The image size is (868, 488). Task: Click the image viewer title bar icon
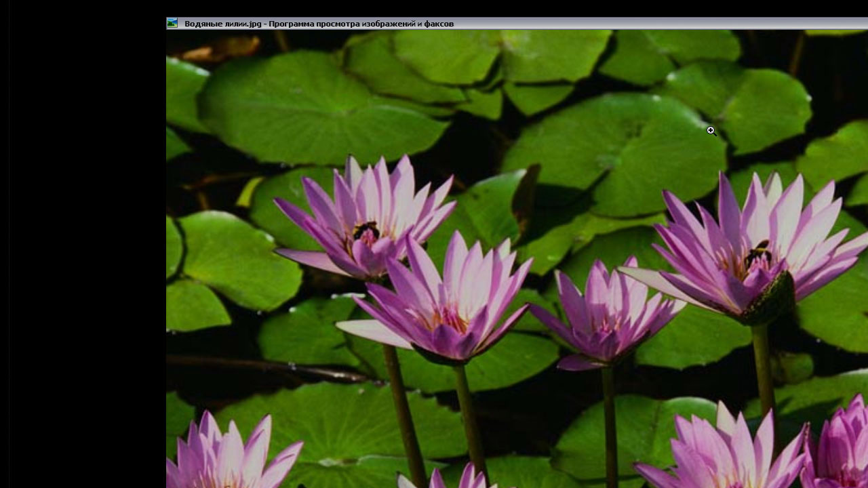click(172, 23)
